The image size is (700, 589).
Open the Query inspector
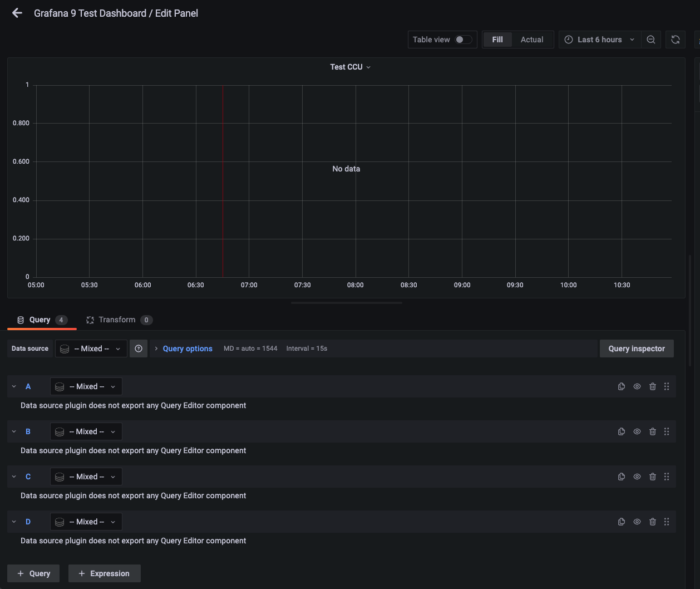pyautogui.click(x=637, y=348)
